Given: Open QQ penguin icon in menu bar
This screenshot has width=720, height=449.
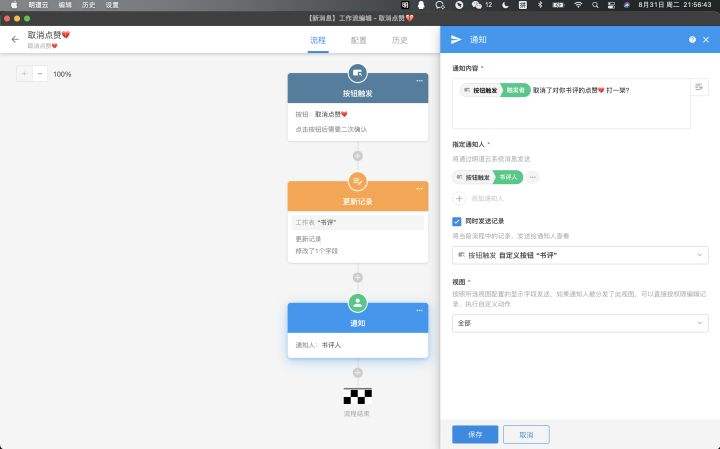Looking at the screenshot, I should coord(421,5).
